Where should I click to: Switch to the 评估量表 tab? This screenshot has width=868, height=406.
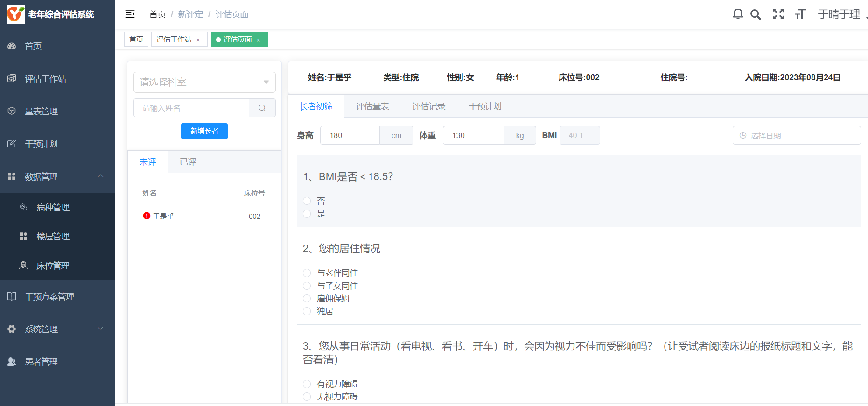372,106
